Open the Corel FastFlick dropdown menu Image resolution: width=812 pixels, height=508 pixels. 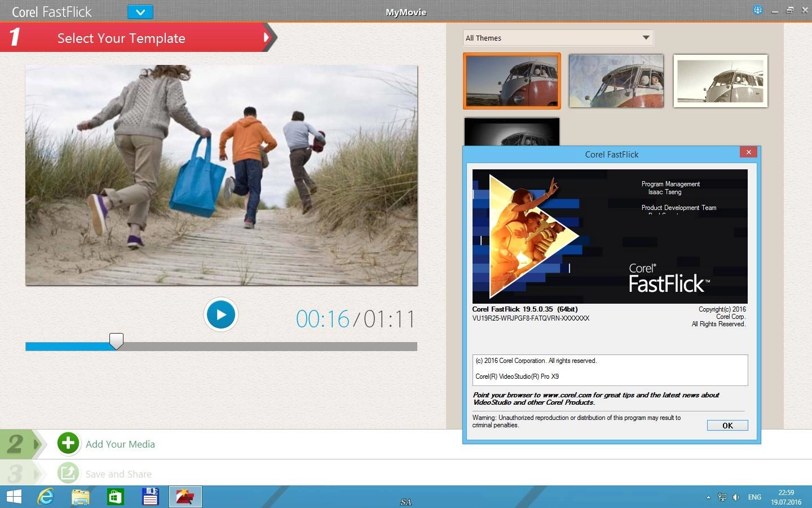click(140, 12)
